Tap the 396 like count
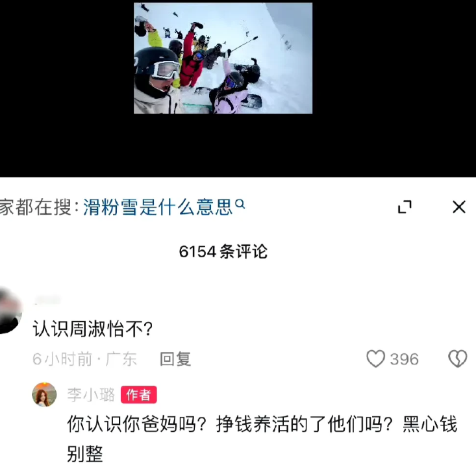 pyautogui.click(x=404, y=359)
